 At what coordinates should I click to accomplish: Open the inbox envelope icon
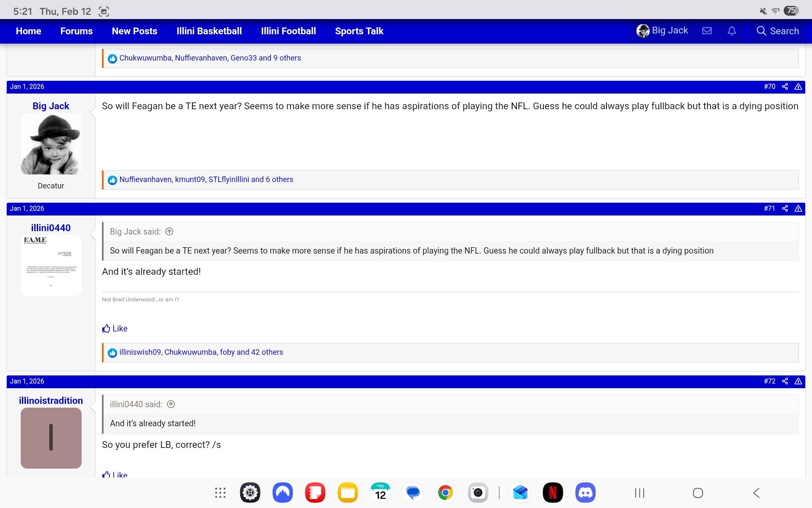coord(707,31)
